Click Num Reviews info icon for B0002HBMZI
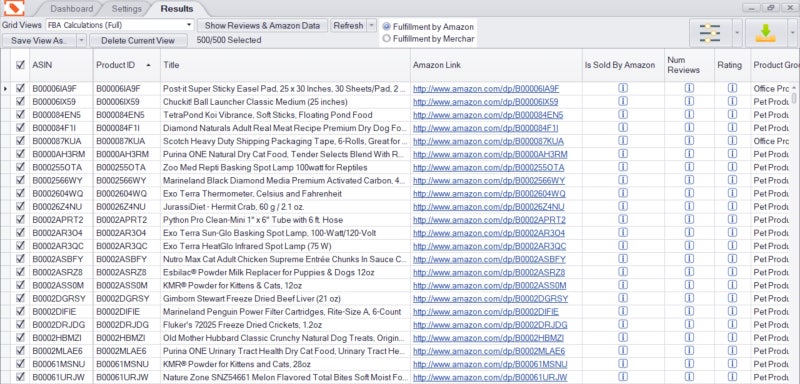 pyautogui.click(x=689, y=338)
